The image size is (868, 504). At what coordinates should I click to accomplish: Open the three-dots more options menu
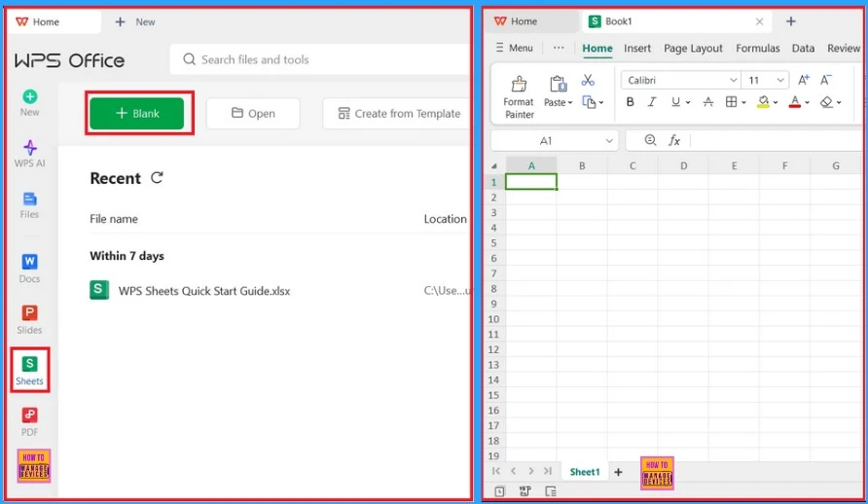[559, 48]
